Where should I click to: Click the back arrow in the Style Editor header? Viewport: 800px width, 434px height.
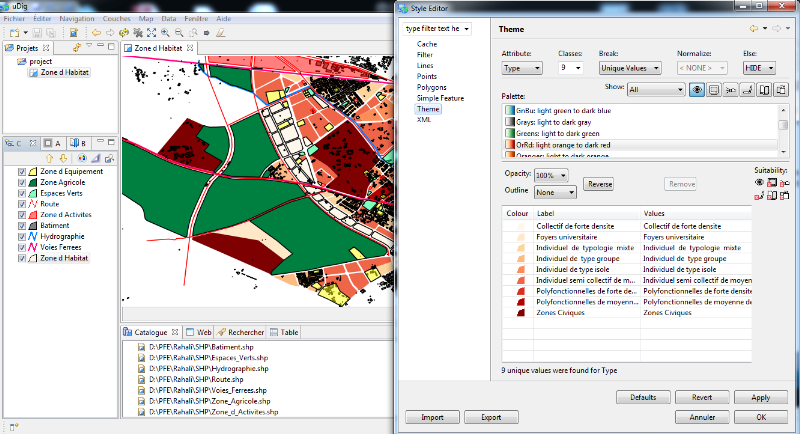(x=752, y=30)
